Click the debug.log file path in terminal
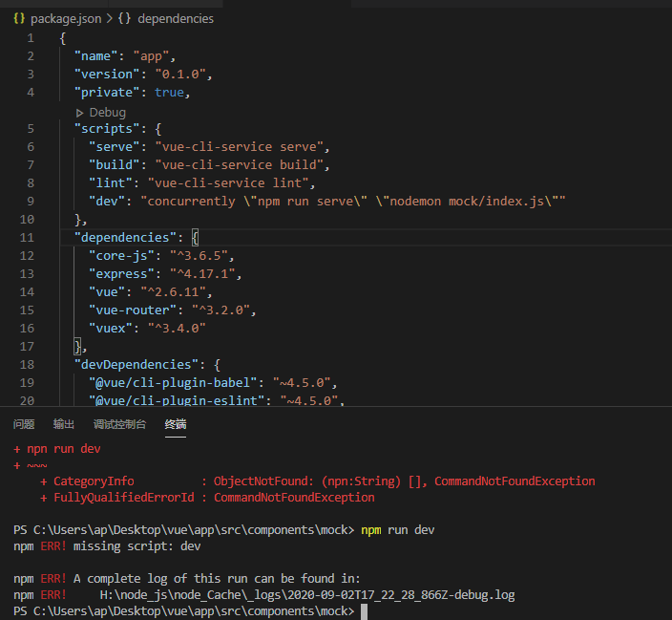 [x=307, y=595]
